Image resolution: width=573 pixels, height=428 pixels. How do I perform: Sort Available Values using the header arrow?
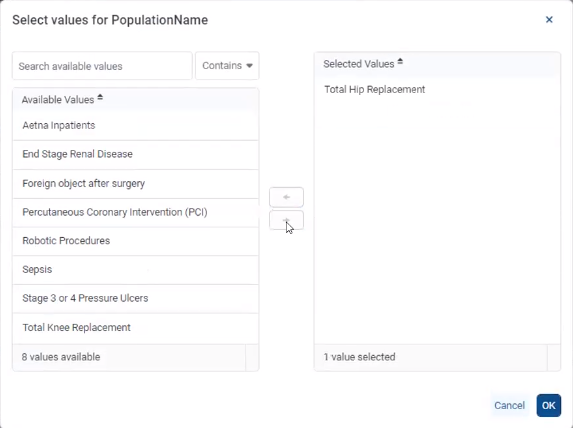click(100, 98)
